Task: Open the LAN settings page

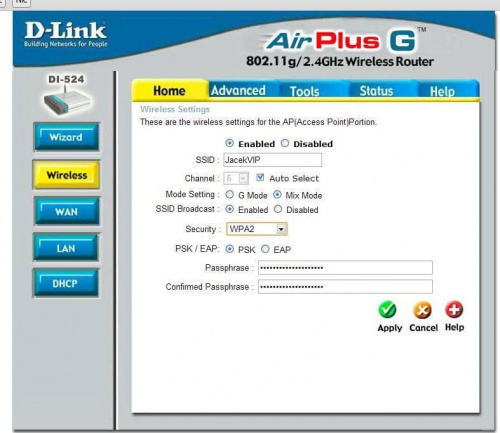Action: (66, 247)
